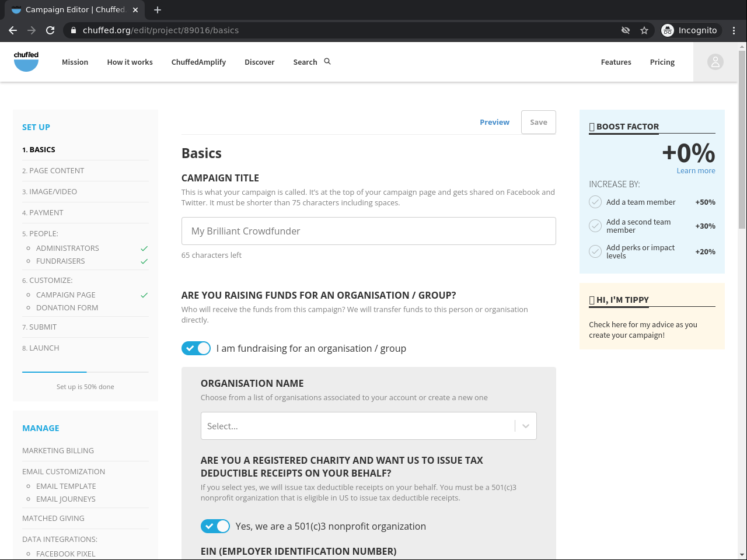Open the organisation name Select dropdown
This screenshot has width=747, height=560.
[x=368, y=426]
